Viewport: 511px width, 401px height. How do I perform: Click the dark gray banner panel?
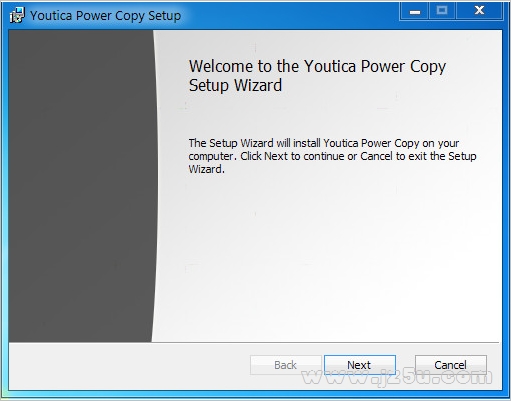click(x=80, y=186)
